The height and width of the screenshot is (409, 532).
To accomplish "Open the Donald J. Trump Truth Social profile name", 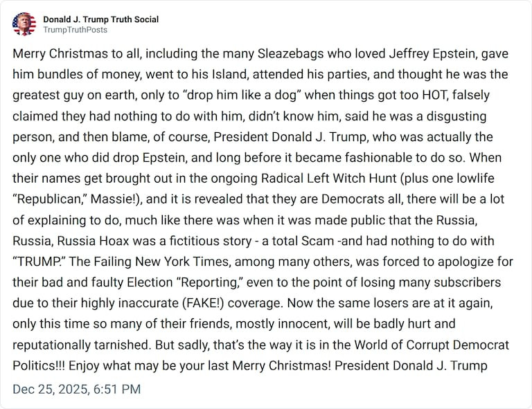I will pos(100,19).
